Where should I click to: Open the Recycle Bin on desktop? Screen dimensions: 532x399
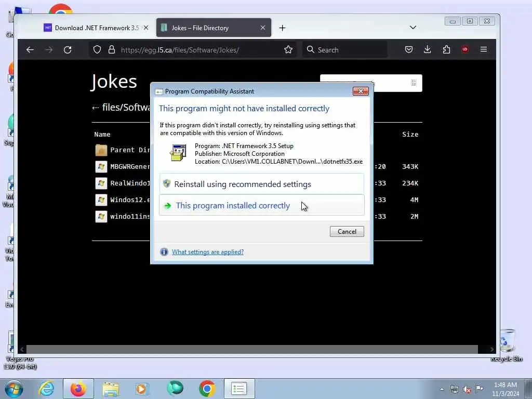(x=507, y=345)
